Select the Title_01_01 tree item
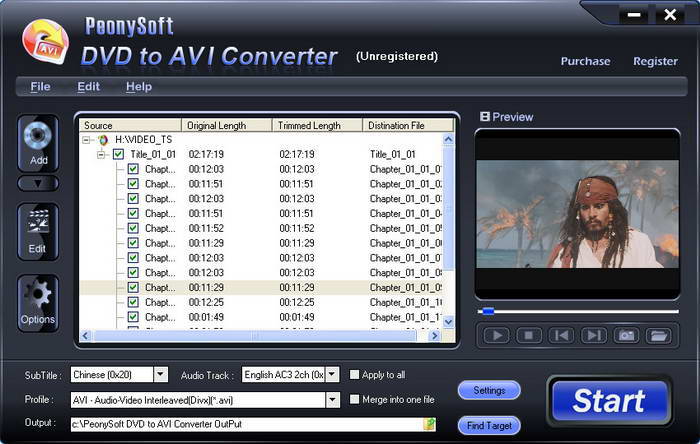This screenshot has height=444, width=700. coord(153,154)
